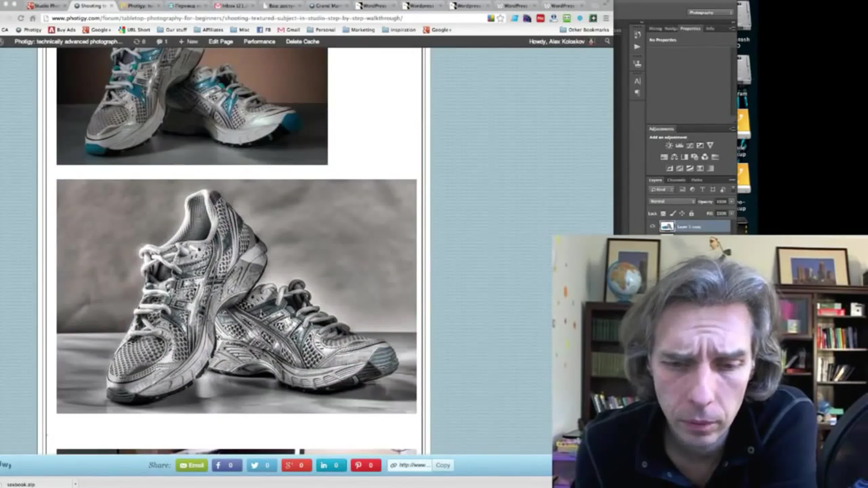This screenshot has width=868, height=488.
Task: Switch to the Paths tab
Action: tap(697, 180)
